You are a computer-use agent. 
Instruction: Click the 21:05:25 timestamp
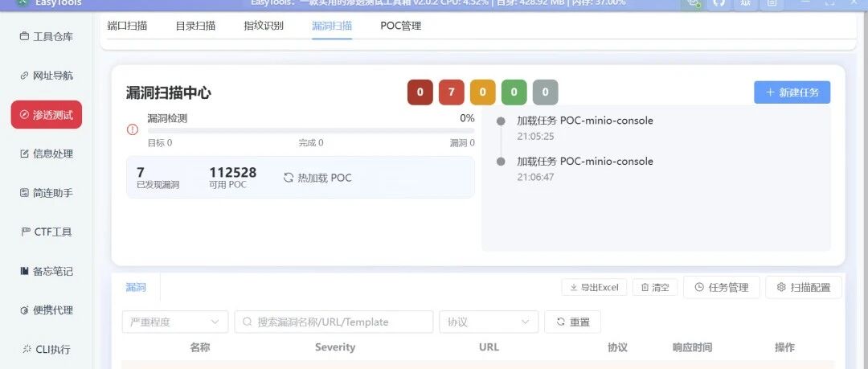(535, 137)
